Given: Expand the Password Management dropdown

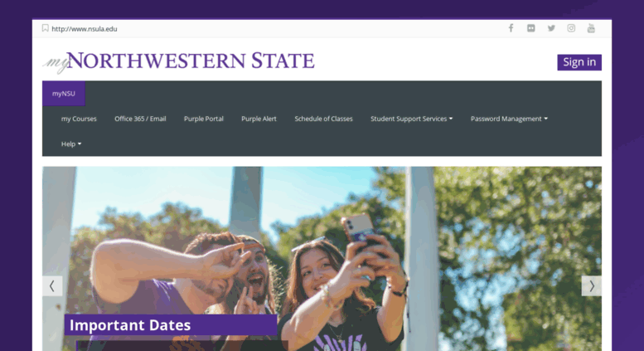Looking at the screenshot, I should [509, 119].
